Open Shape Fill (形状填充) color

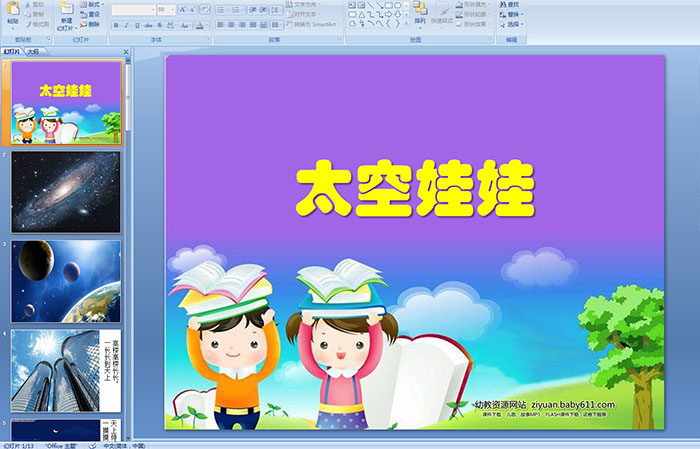tap(473, 4)
